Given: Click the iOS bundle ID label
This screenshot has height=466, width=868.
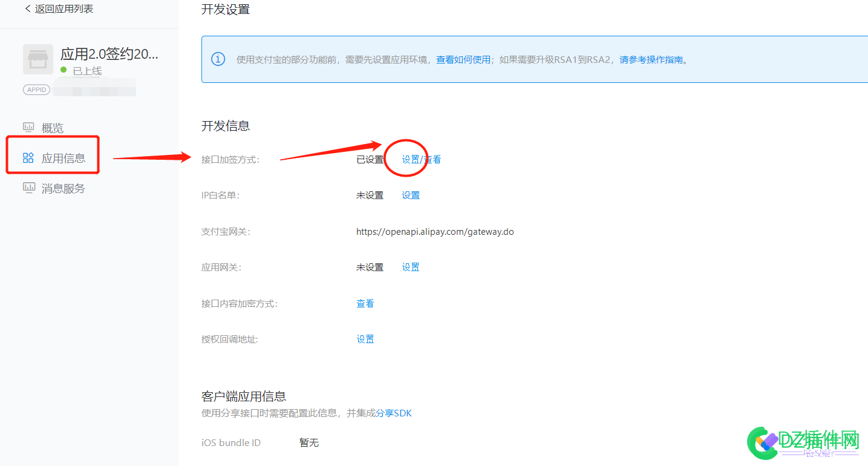Looking at the screenshot, I should (231, 443).
